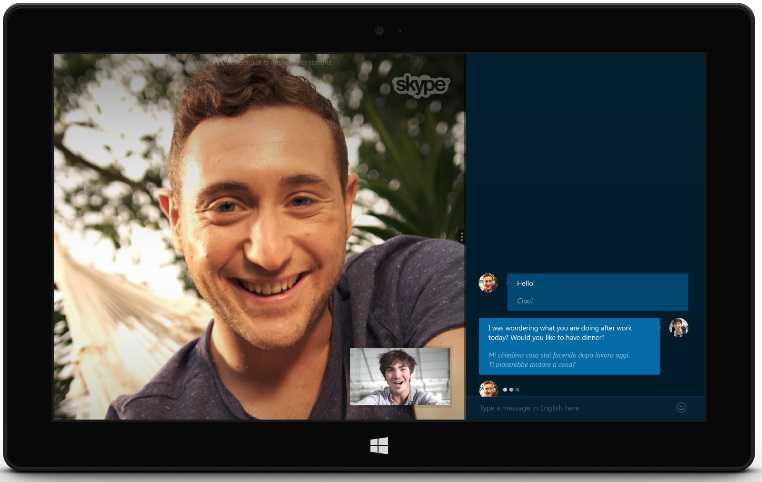Click your own avatar beside the dinner message

click(x=678, y=327)
